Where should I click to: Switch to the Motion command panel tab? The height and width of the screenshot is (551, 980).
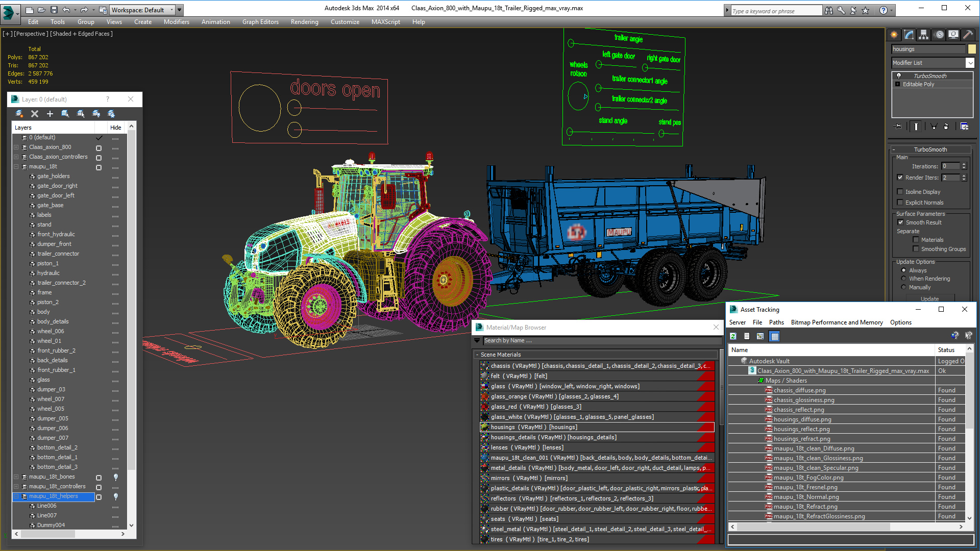pyautogui.click(x=939, y=35)
